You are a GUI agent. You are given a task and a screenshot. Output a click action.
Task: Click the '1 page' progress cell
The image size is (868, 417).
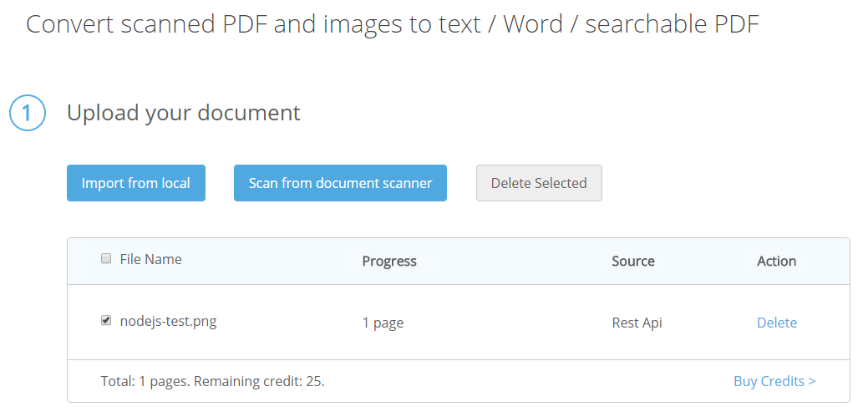tap(383, 323)
